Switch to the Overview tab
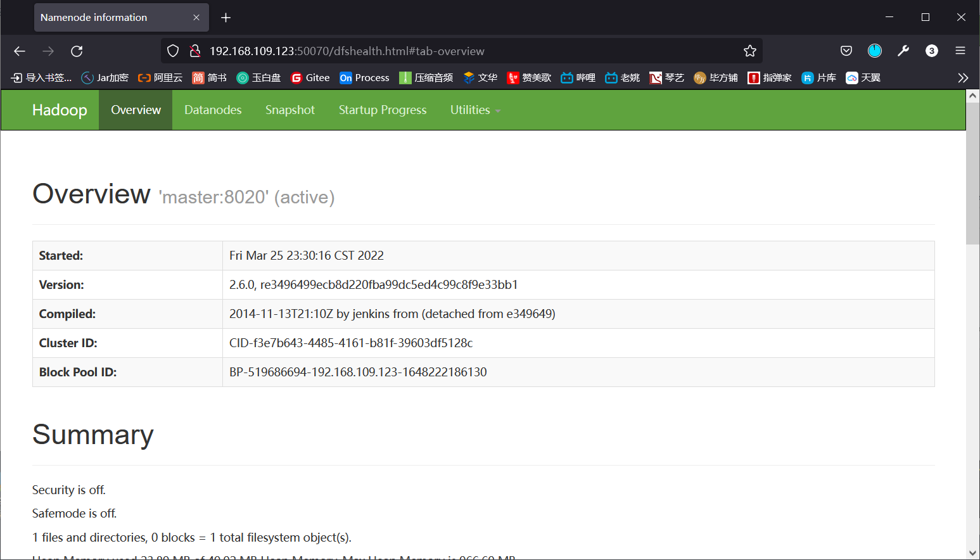The width and height of the screenshot is (980, 560). (x=136, y=110)
